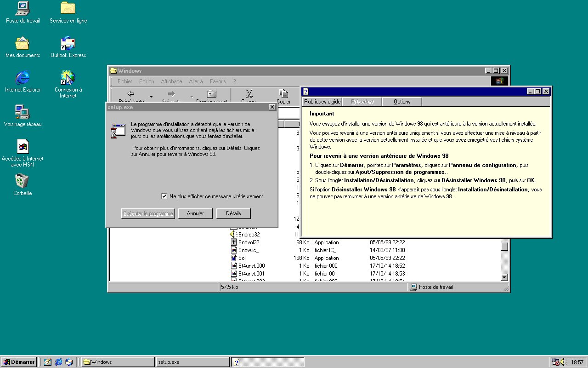This screenshot has width=588, height=368.
Task: Click the volume speaker tray icon
Action: pos(564,362)
